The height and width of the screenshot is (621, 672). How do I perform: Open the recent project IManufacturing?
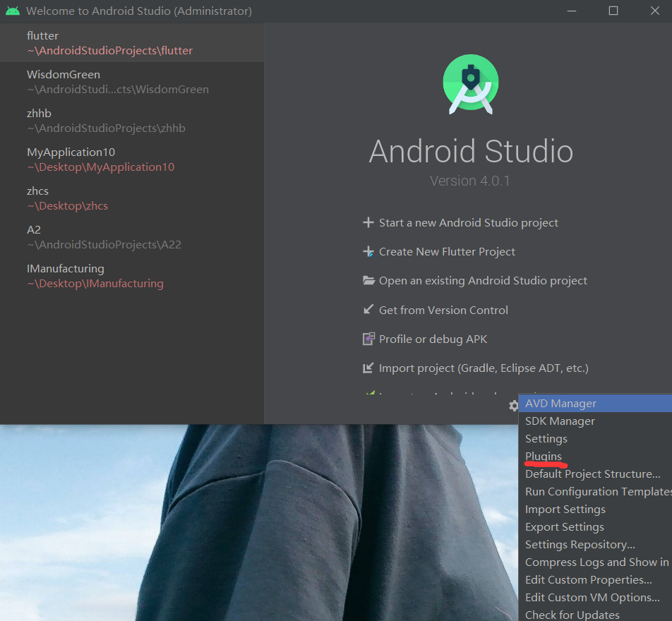pyautogui.click(x=132, y=276)
